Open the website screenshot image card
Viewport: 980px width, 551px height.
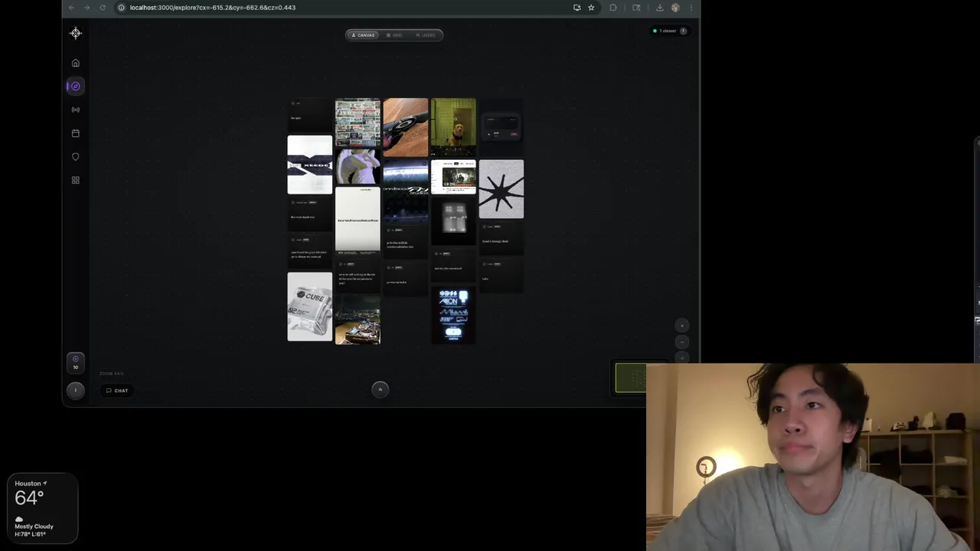click(x=453, y=178)
